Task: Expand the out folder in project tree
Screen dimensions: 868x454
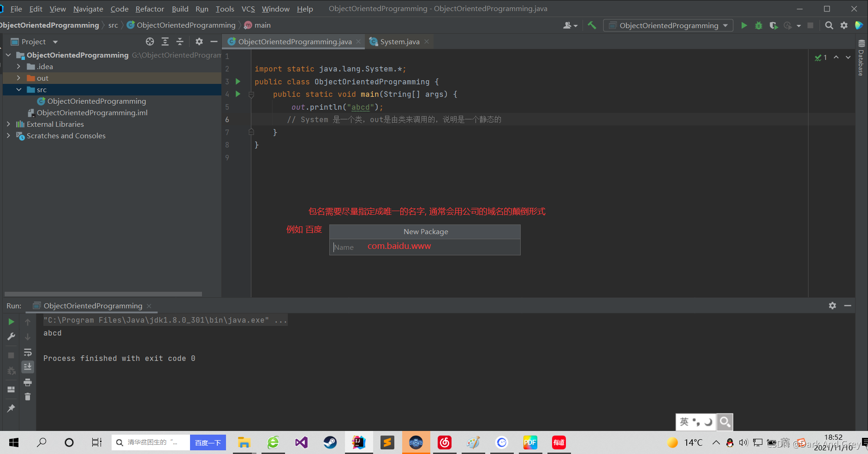Action: [18, 78]
